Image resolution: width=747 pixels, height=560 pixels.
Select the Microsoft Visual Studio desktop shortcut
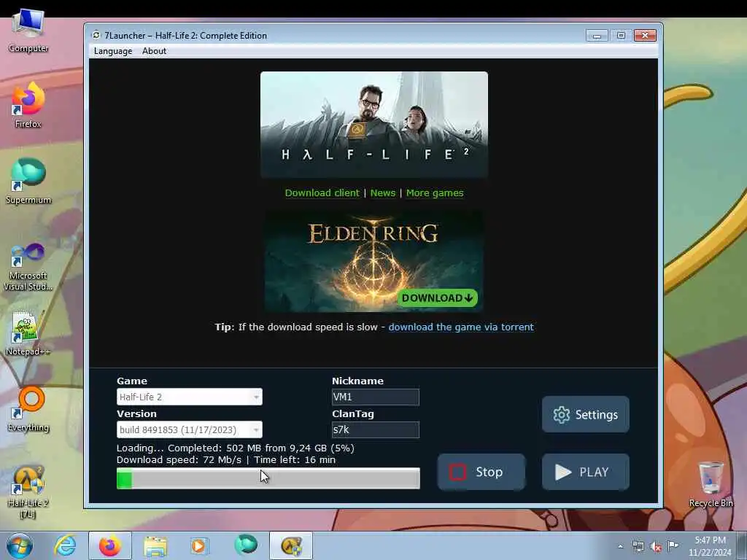tap(28, 268)
